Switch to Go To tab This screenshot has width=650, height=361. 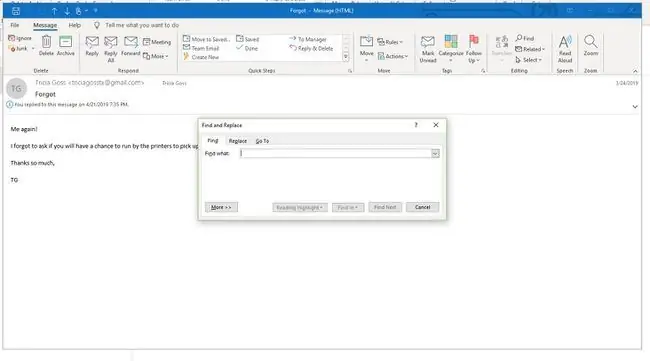262,141
